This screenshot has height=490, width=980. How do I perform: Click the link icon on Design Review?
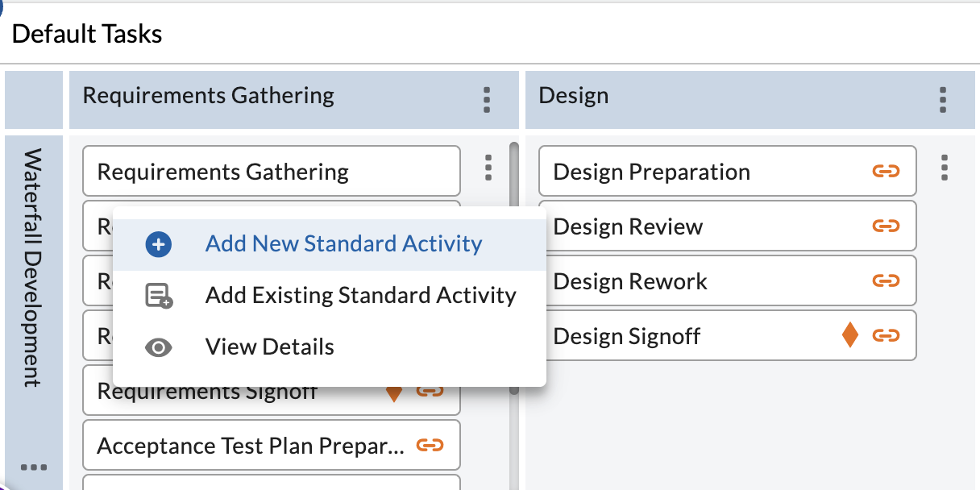pos(886,226)
